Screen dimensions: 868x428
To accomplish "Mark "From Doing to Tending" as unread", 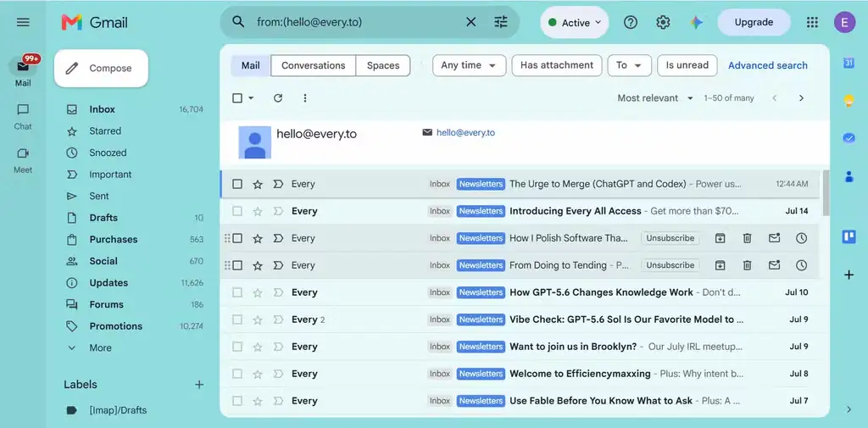I will pos(774,265).
